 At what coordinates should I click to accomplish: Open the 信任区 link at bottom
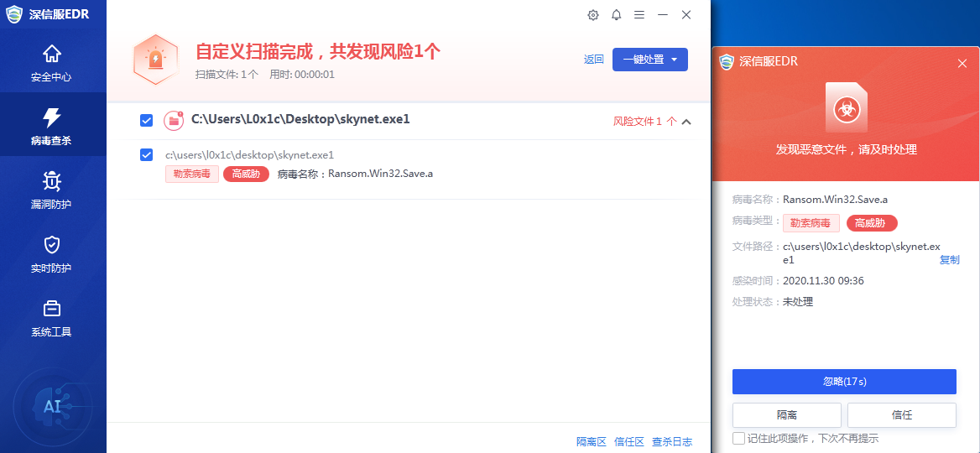[x=629, y=441]
